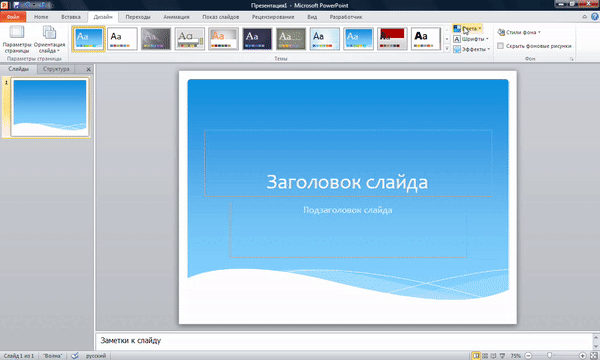Viewport: 600px width, 360px height.
Task: Click notes pane scrollbar up arrow
Action: (x=595, y=336)
